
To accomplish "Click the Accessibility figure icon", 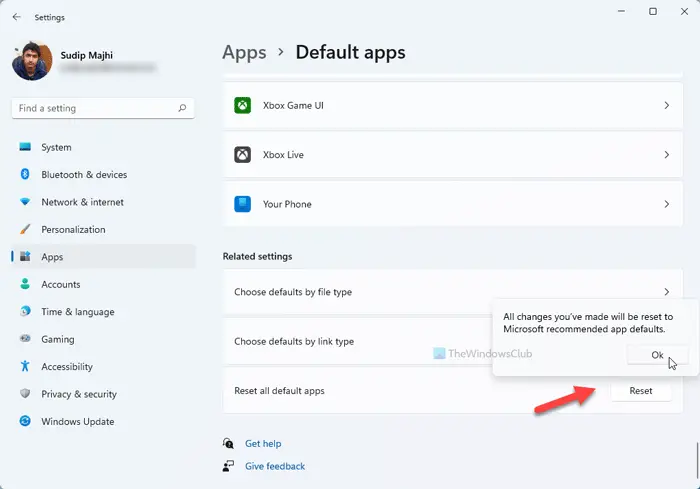I will pos(25,366).
